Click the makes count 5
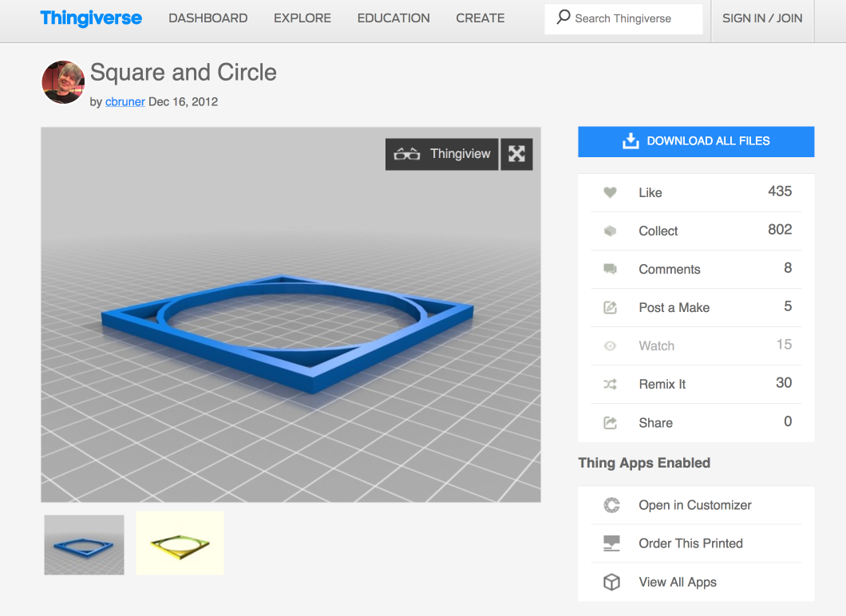This screenshot has width=846, height=616. (788, 306)
